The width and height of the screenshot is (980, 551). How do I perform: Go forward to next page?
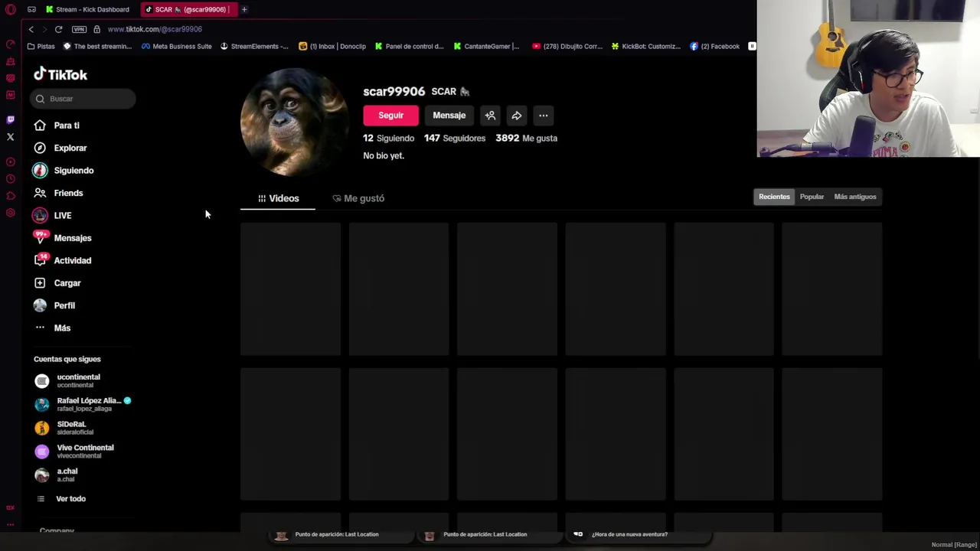(x=44, y=29)
